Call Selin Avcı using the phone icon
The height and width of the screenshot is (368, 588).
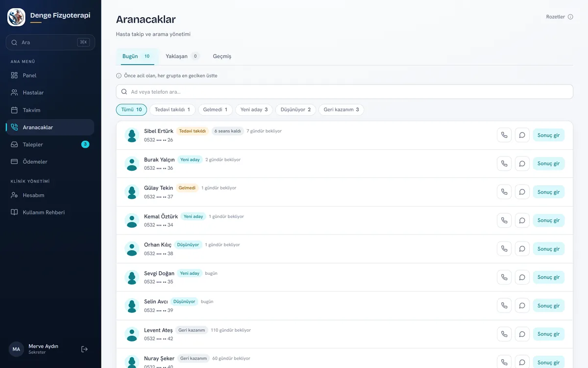pyautogui.click(x=504, y=306)
